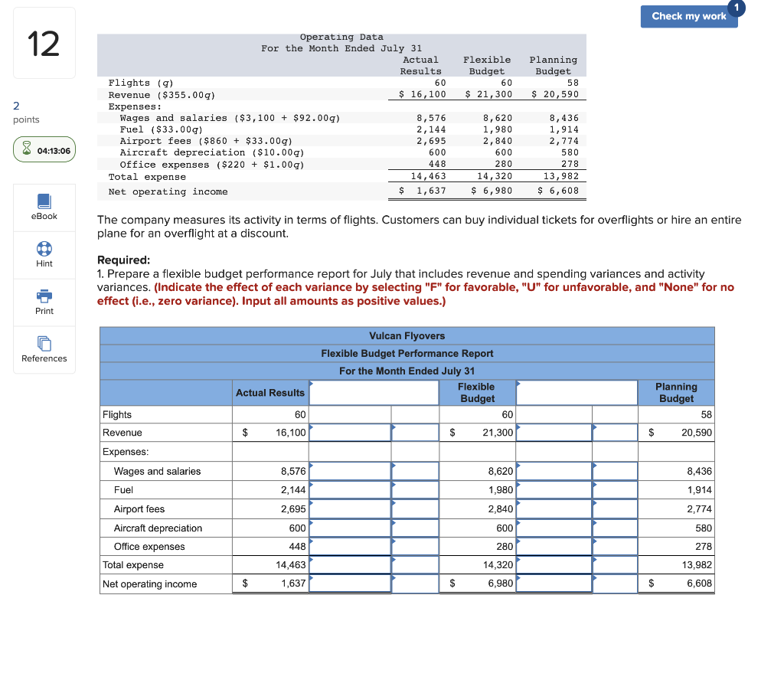Screen dimensions: 784x680
Task: Click the blue 2 points label
Action: pyautogui.click(x=16, y=106)
